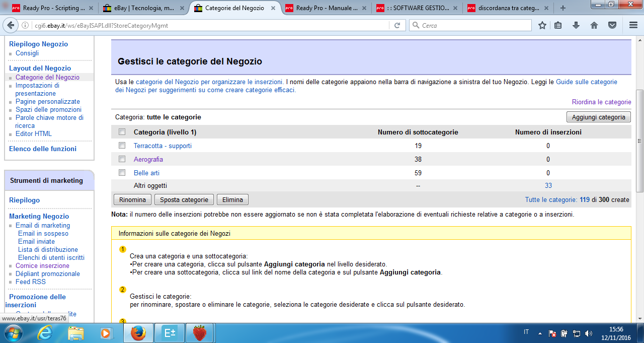Open the Belle arti category link
The image size is (644, 343).
pos(146,173)
